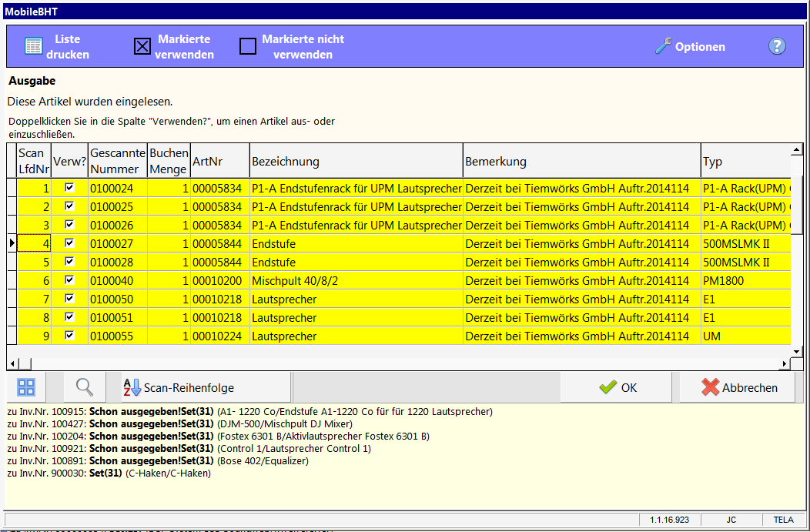810x532 pixels.
Task: Click the horizontal scroll right arrow
Action: [x=785, y=364]
